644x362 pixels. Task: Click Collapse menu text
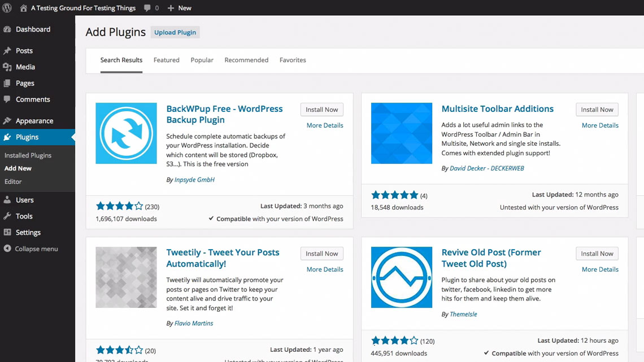pos(36,248)
